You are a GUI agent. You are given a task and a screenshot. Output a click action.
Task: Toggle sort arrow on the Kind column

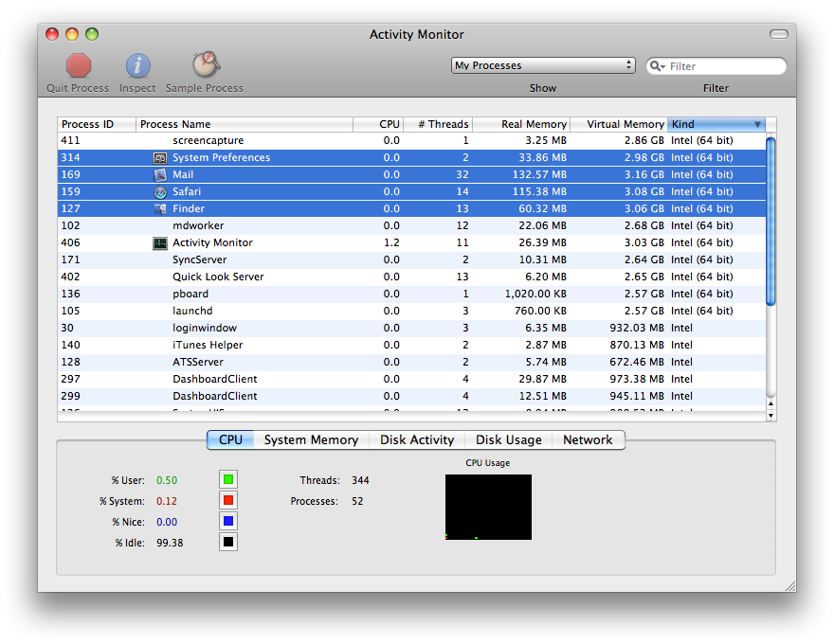pyautogui.click(x=757, y=124)
